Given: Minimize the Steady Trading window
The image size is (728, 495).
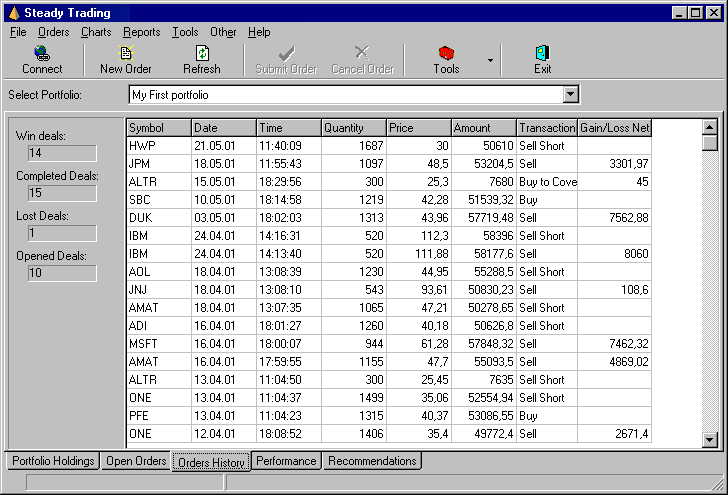Looking at the screenshot, I should 680,13.
